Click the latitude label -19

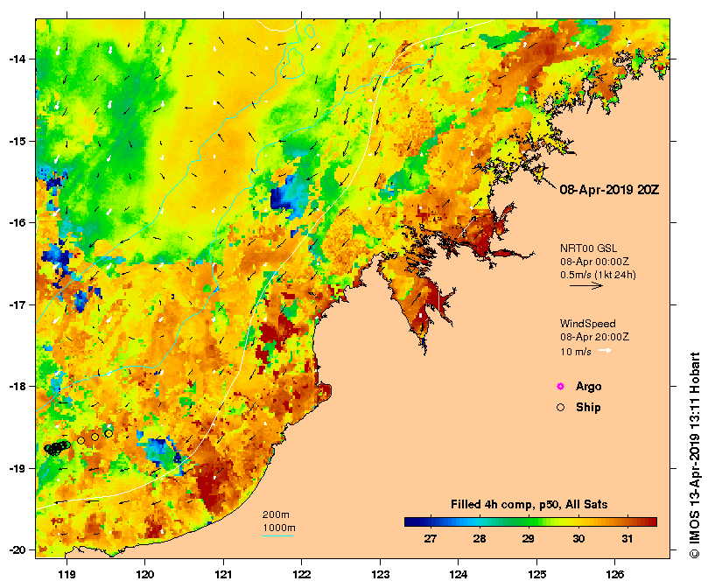(18, 468)
